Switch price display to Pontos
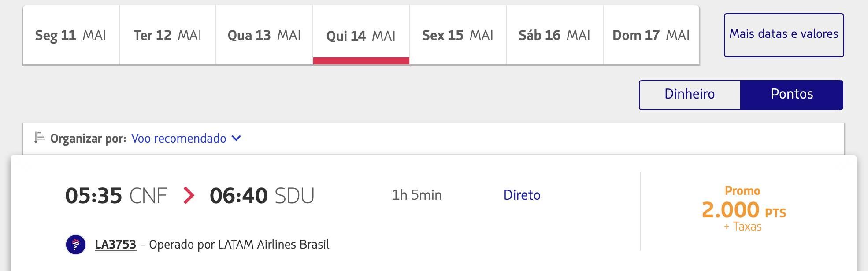This screenshot has height=271, width=868. [792, 95]
